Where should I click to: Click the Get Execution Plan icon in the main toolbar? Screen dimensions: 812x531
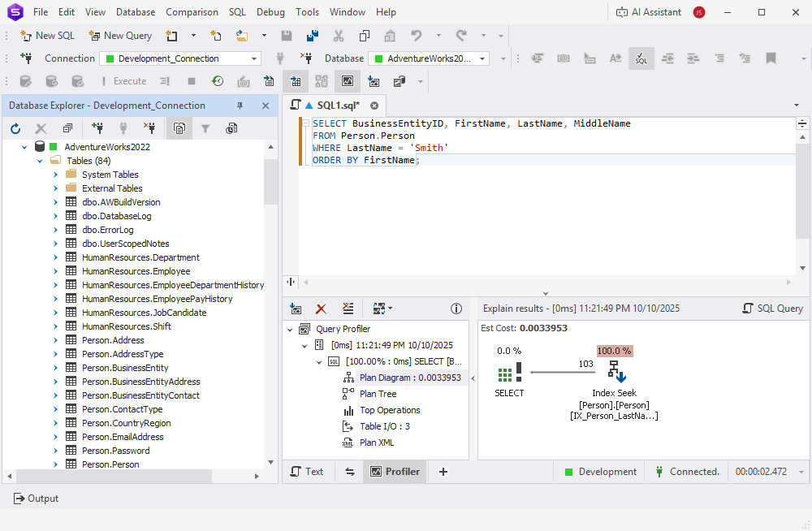(x=374, y=81)
